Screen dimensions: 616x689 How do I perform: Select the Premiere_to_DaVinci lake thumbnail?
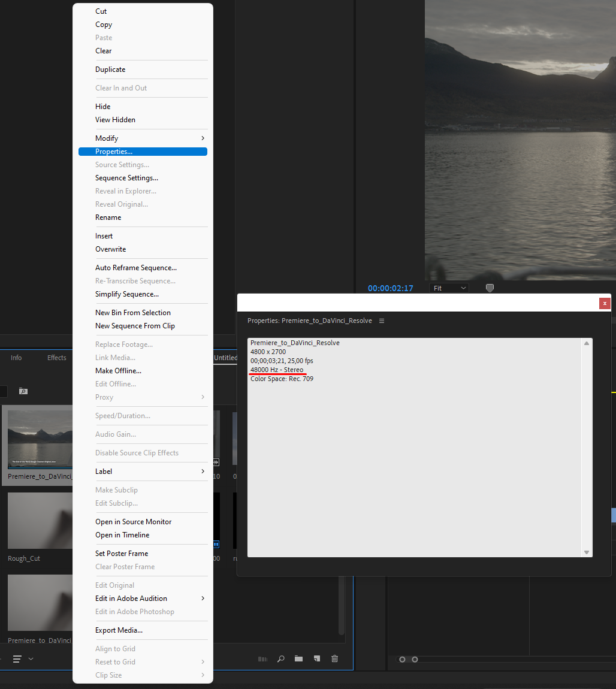click(40, 439)
